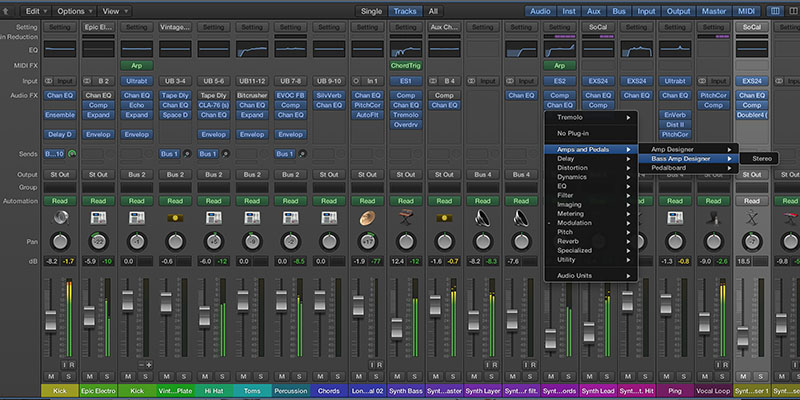Select Bass Amp Designer from the plug-in submenu
Viewport: 800px width, 400px height.
680,158
